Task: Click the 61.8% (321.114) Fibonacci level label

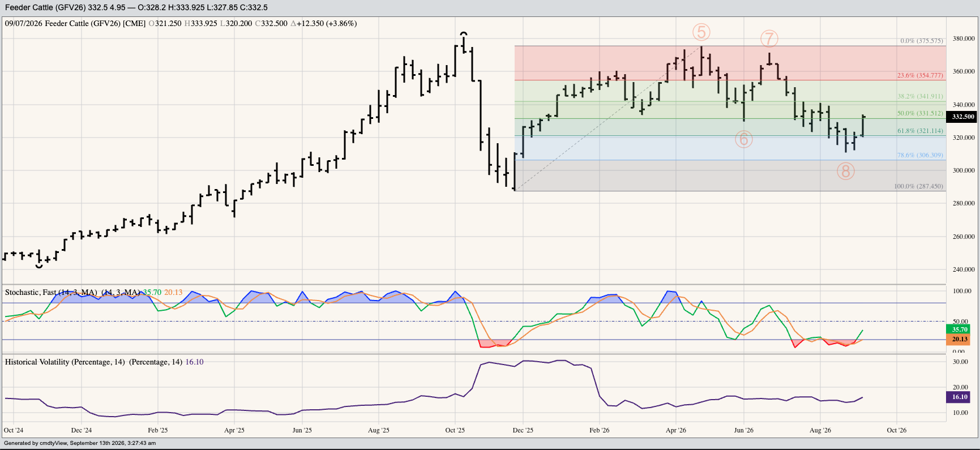Action: pyautogui.click(x=920, y=131)
